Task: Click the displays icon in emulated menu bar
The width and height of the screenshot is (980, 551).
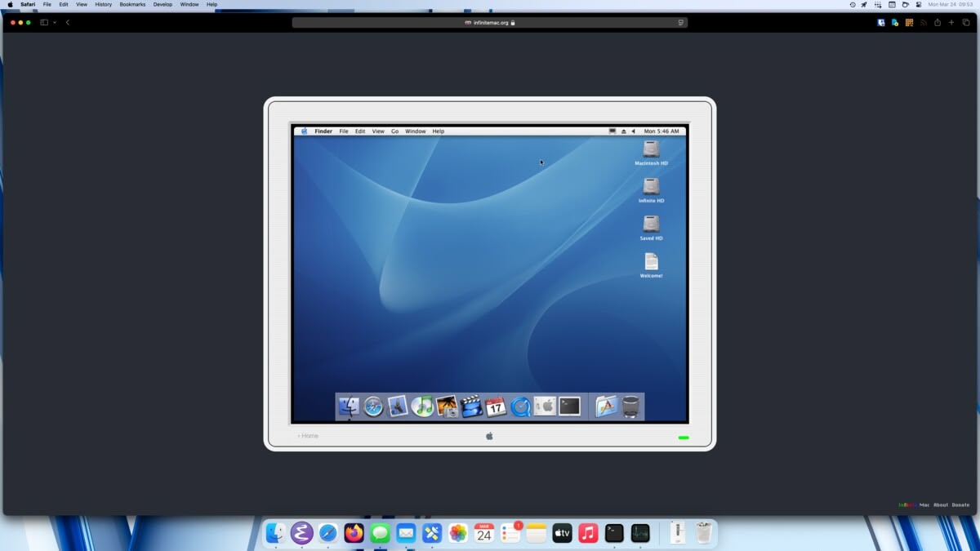Action: coord(612,131)
